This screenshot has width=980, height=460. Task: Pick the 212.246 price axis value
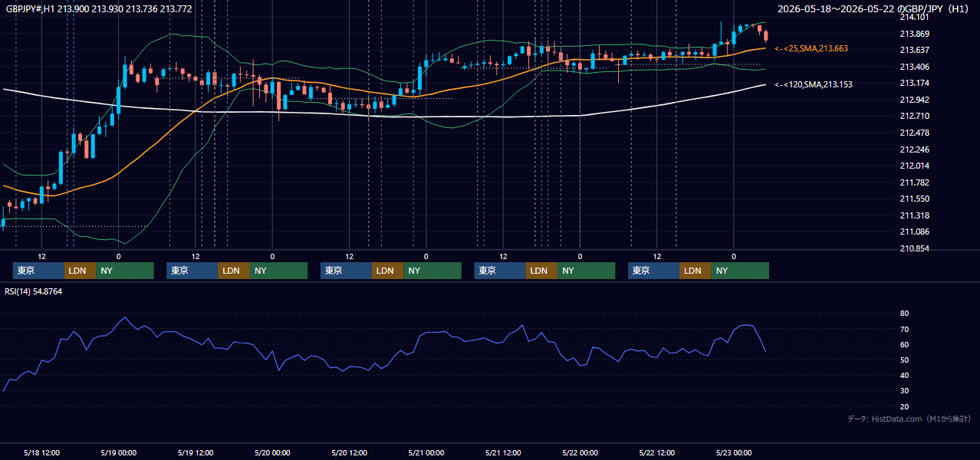click(x=914, y=149)
